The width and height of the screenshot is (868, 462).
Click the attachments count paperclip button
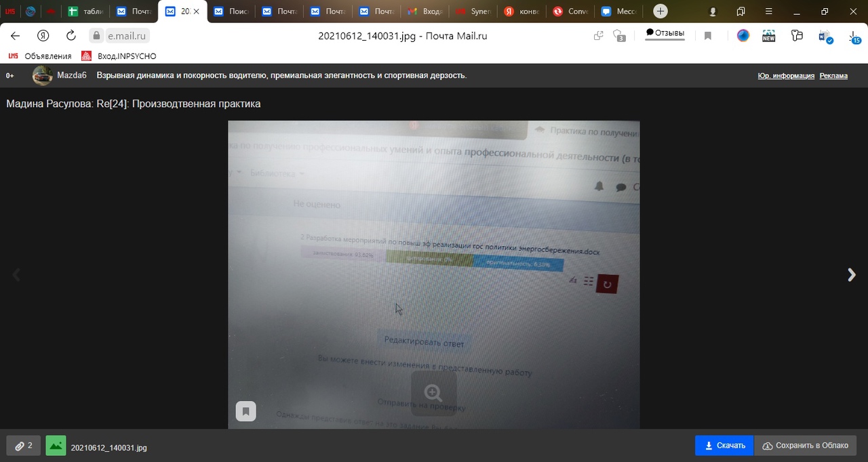pyautogui.click(x=23, y=446)
